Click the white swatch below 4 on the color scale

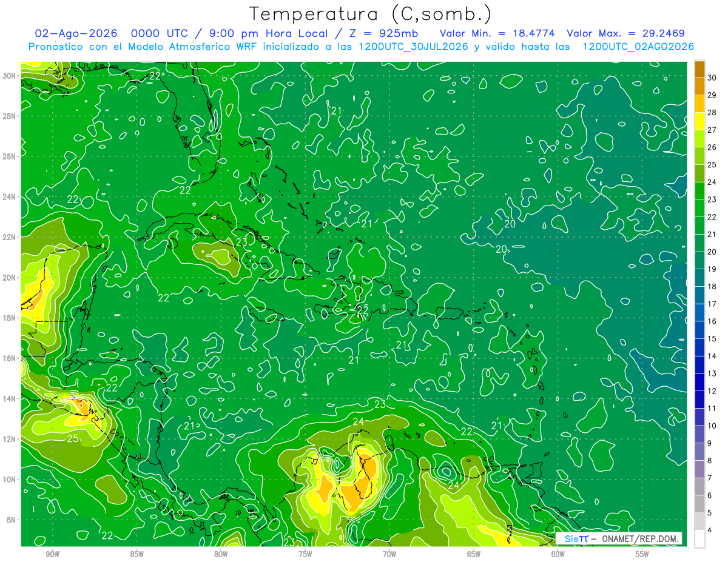point(699,539)
